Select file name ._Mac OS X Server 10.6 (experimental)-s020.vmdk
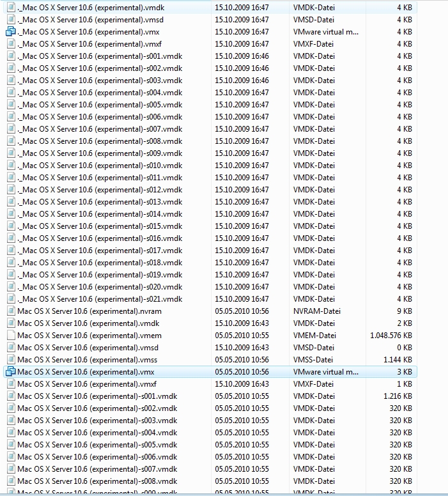 (x=100, y=287)
